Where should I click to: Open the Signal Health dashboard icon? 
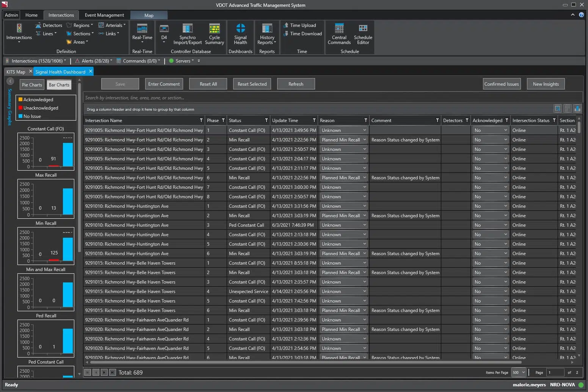point(240,29)
